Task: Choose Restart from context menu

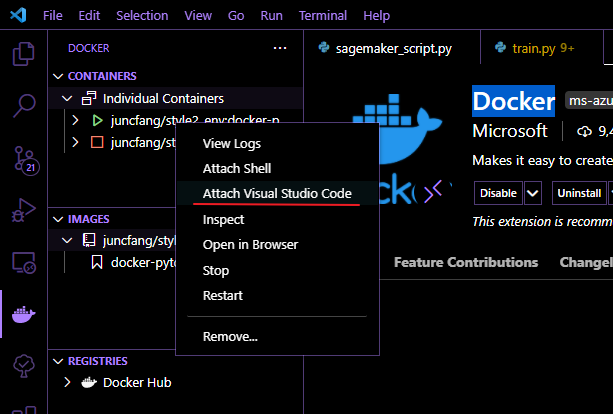Action: 278,296
